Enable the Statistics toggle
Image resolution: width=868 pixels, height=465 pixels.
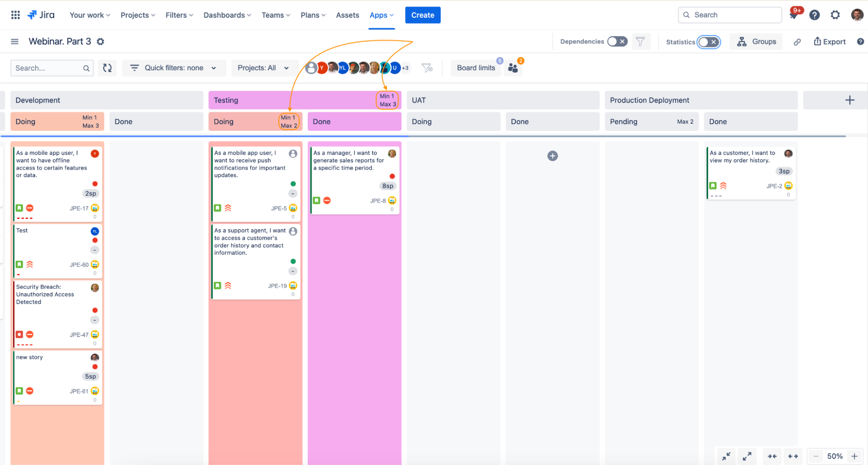[x=709, y=42]
